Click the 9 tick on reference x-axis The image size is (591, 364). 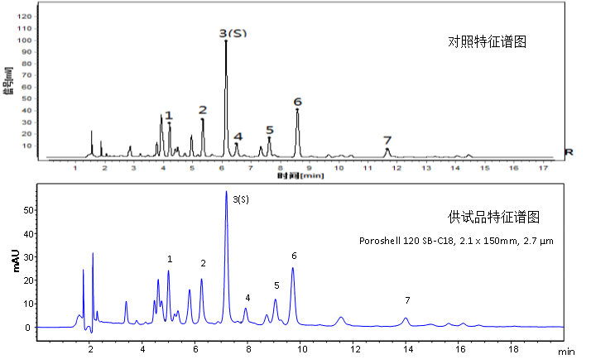click(309, 168)
